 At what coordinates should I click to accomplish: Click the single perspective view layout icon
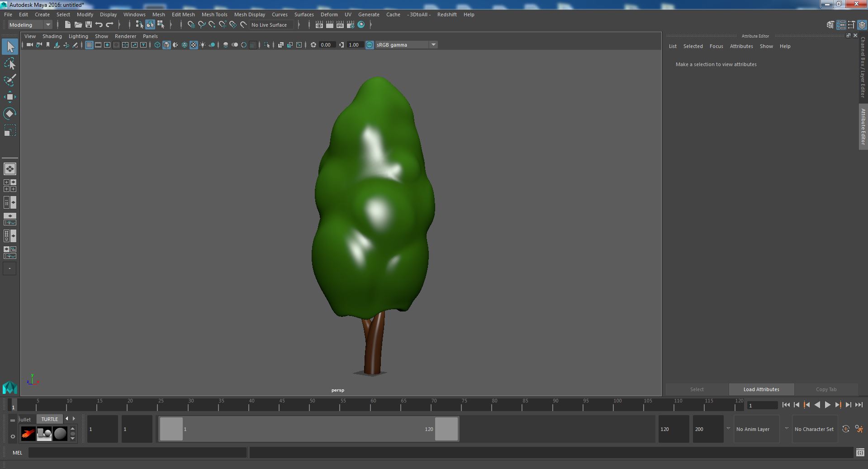pos(9,169)
